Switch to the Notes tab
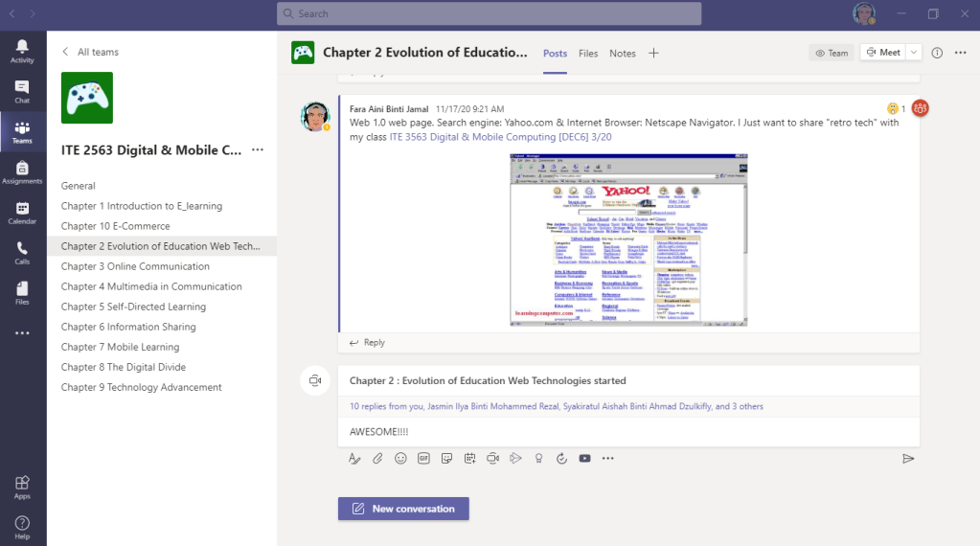Viewport: 980px width, 546px height. click(x=623, y=54)
